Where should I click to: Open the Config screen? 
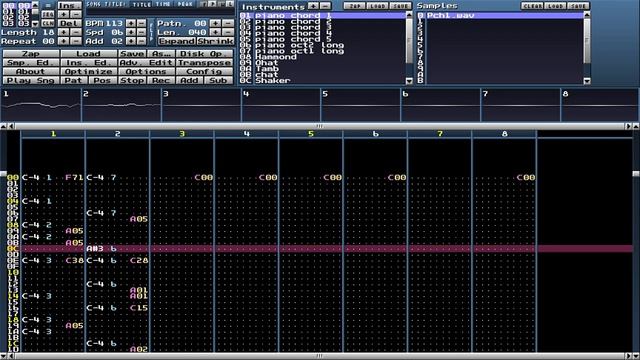[x=204, y=71]
